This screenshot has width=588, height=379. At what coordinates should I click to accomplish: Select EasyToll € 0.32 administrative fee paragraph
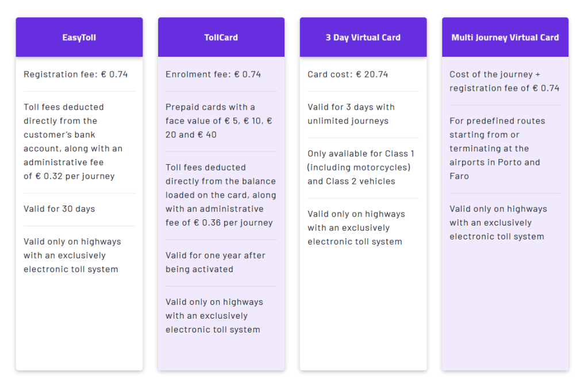point(73,141)
